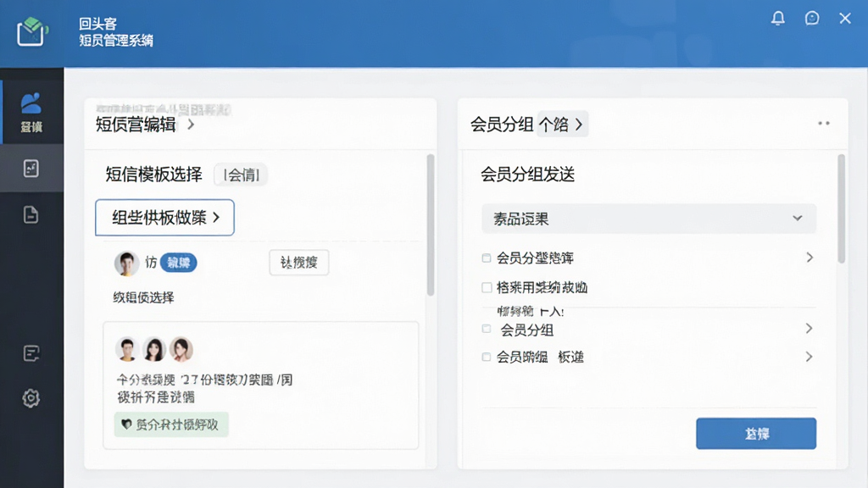Tick checkbox for 会员分组 row
This screenshot has width=868, height=488.
486,329
